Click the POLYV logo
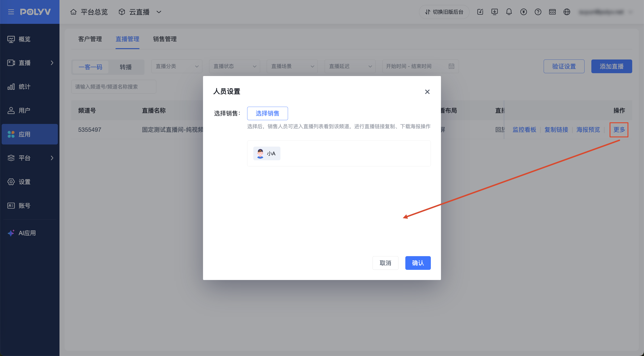Image resolution: width=644 pixels, height=356 pixels. click(35, 12)
